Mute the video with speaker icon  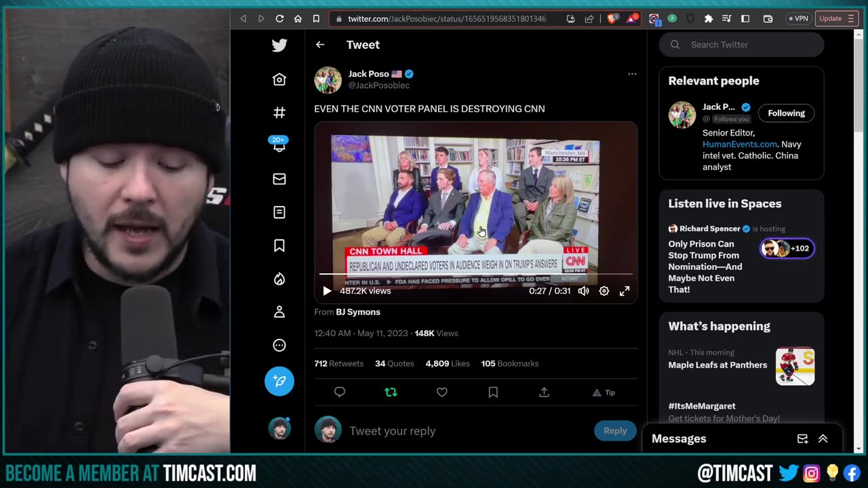pyautogui.click(x=583, y=291)
